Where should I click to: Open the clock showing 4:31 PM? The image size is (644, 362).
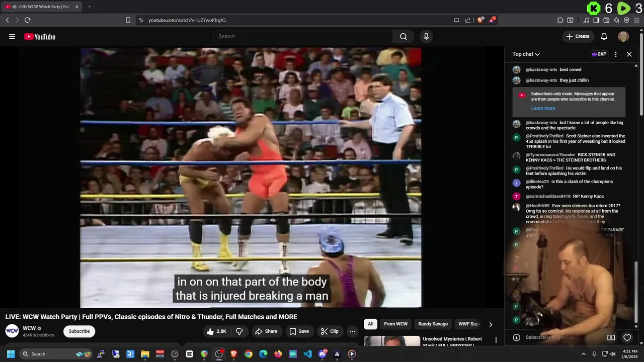tap(630, 354)
